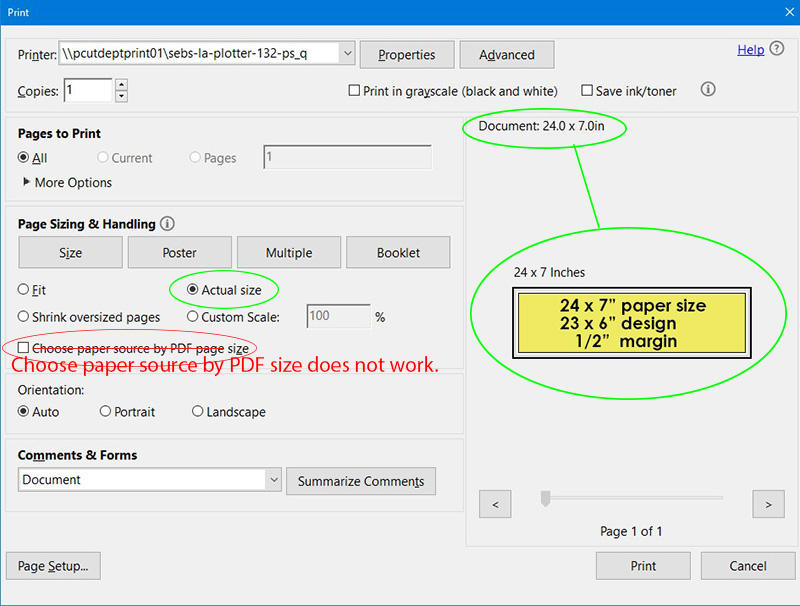Click the Print button
The image size is (800, 606).
(643, 566)
